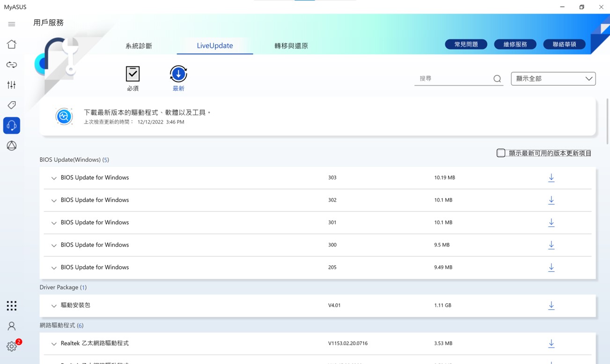Open customization sliders icon in sidebar

tap(12, 85)
